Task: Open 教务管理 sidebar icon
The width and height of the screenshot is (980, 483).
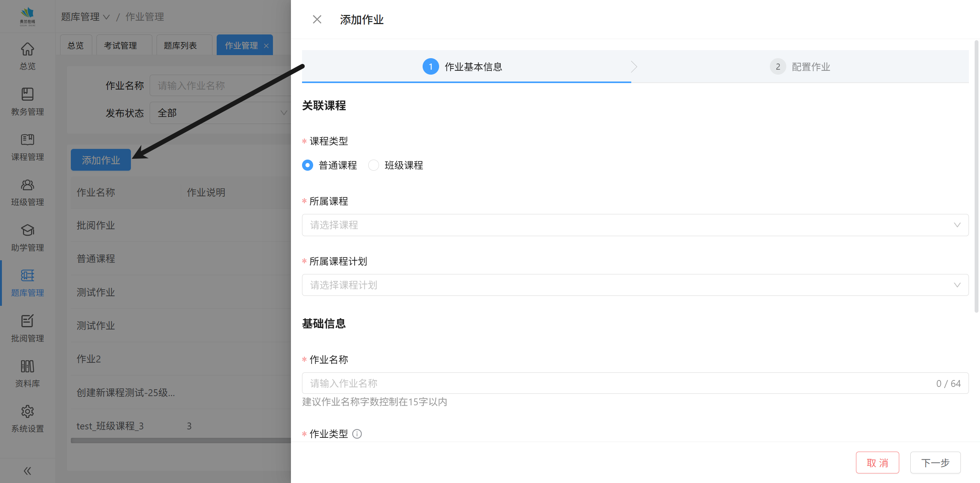Action: coord(27,95)
